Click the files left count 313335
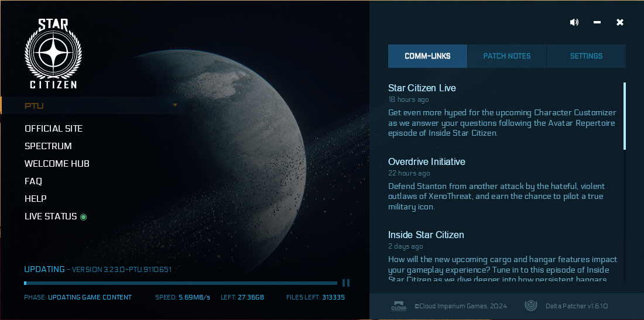The width and height of the screenshot is (644, 320). click(334, 297)
